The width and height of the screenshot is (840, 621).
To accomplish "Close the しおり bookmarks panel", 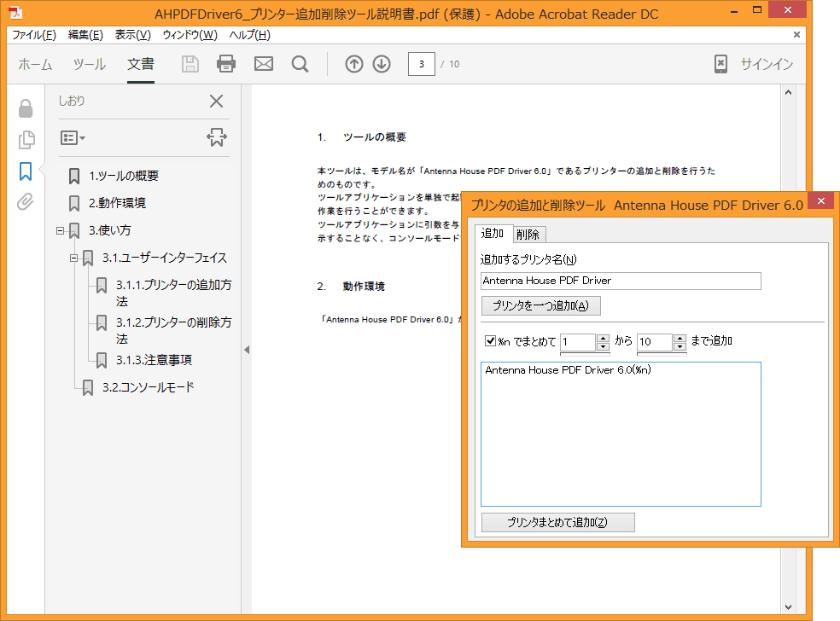I will 217,102.
